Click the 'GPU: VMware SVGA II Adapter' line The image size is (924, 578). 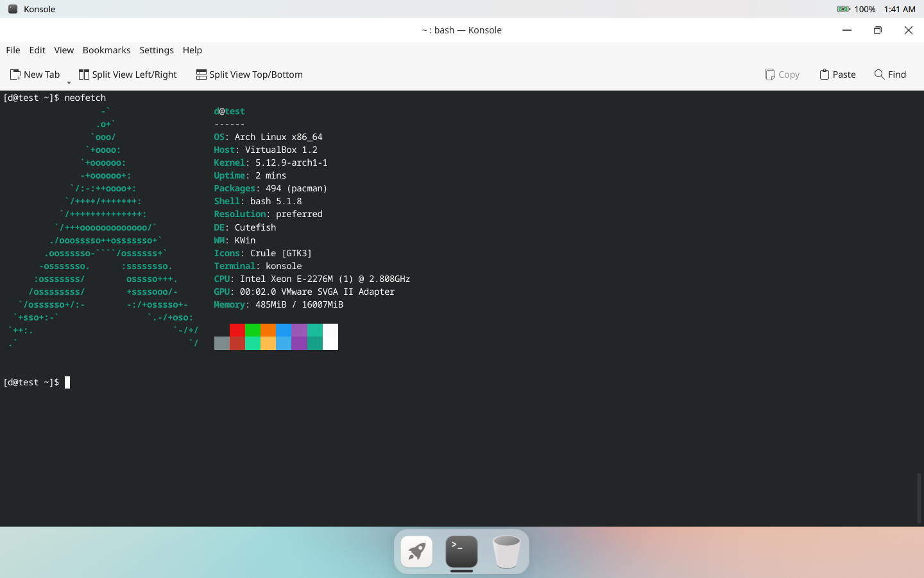coord(304,292)
